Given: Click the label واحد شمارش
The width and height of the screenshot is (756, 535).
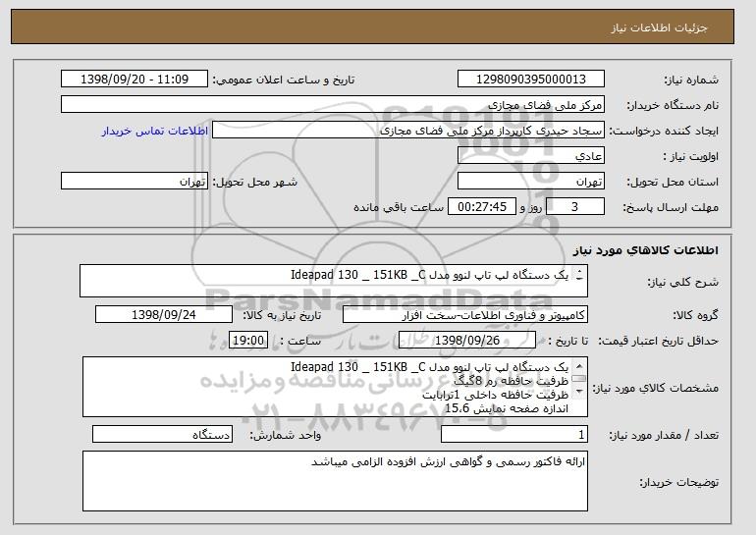Looking at the screenshot, I should [x=286, y=435].
